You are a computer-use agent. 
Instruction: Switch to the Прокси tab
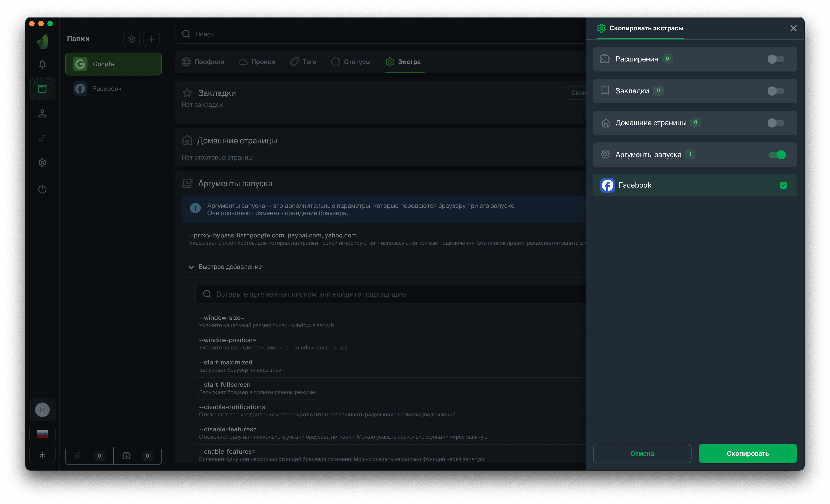click(x=257, y=62)
